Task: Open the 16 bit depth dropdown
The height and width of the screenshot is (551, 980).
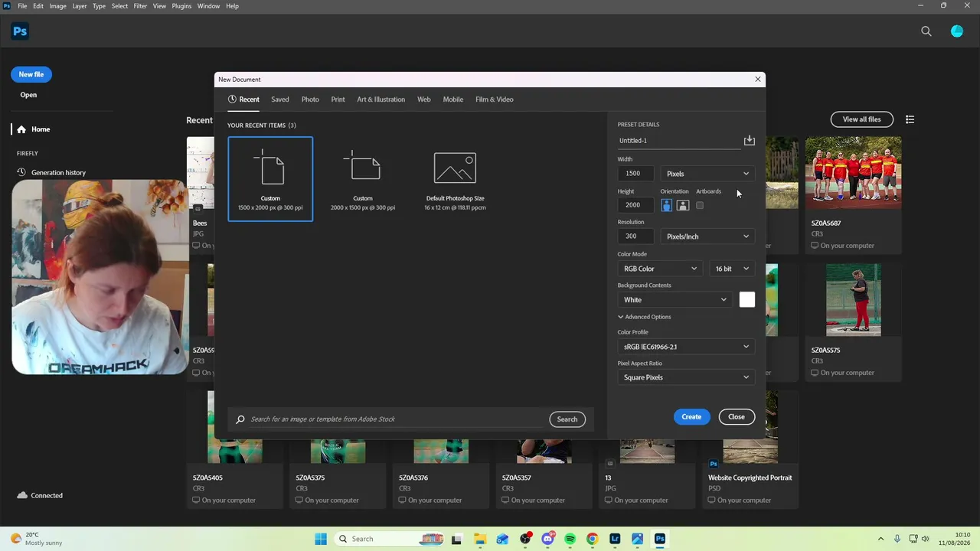Action: click(732, 269)
